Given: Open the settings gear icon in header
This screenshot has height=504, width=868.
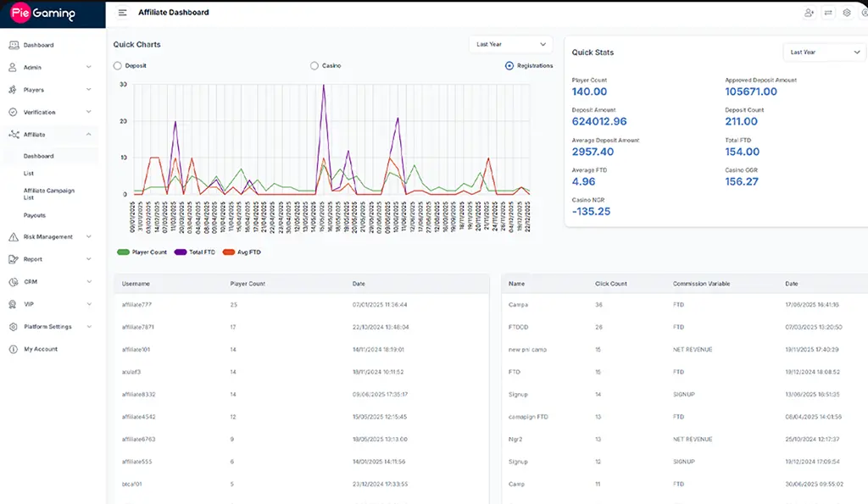Looking at the screenshot, I should pyautogui.click(x=847, y=12).
